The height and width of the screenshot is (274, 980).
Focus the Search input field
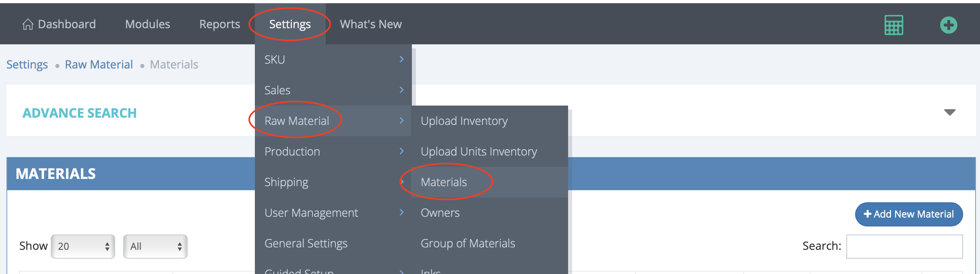(x=904, y=246)
